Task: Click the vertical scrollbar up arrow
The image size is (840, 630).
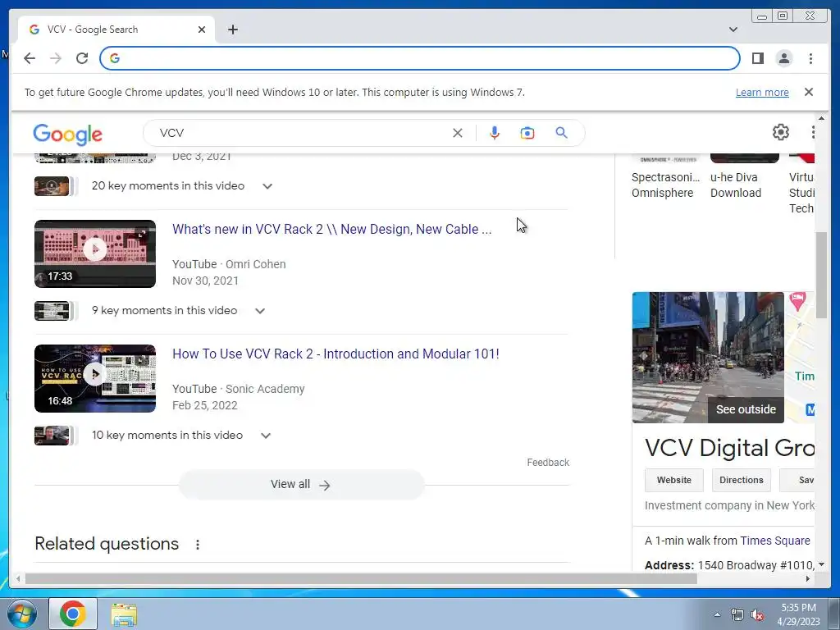Action: click(821, 118)
